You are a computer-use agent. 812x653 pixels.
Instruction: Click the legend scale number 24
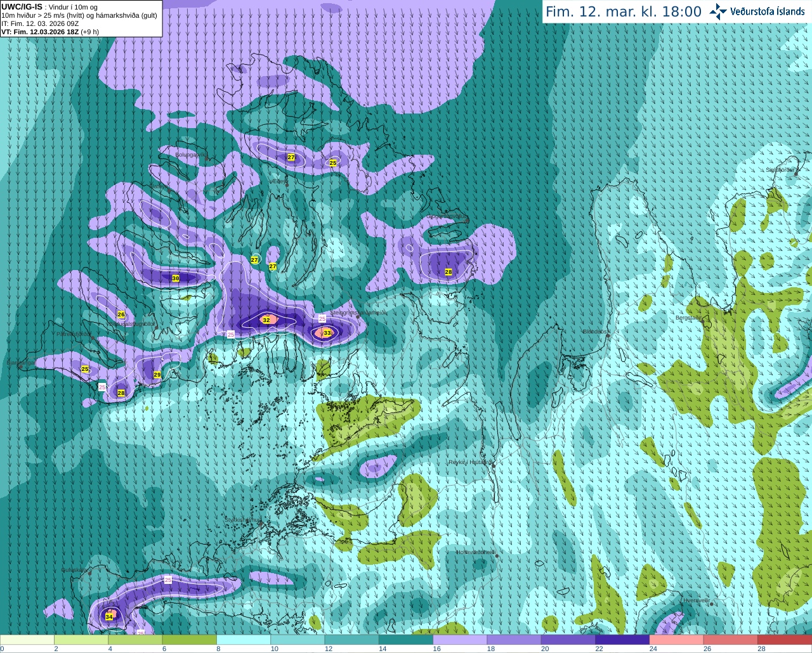click(653, 649)
